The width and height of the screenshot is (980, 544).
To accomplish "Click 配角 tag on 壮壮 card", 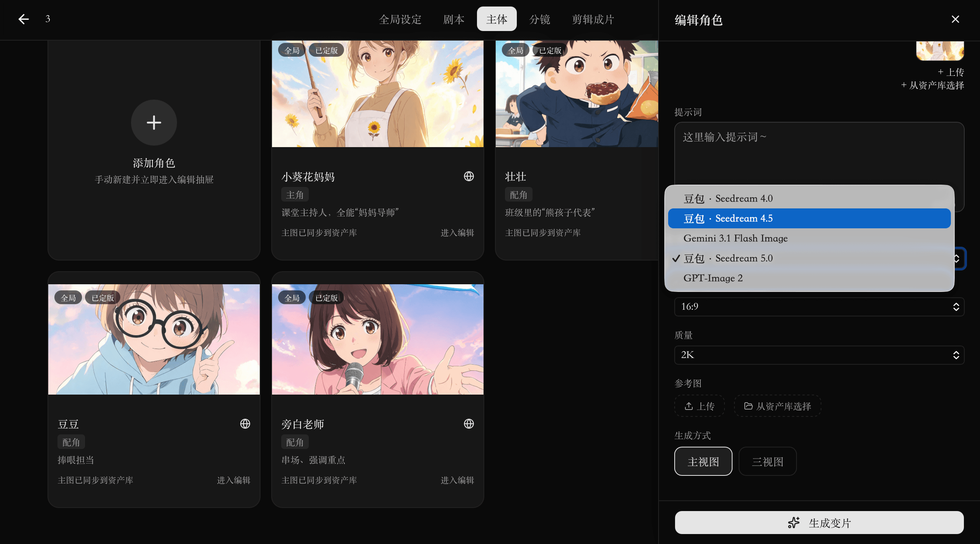I will [519, 195].
